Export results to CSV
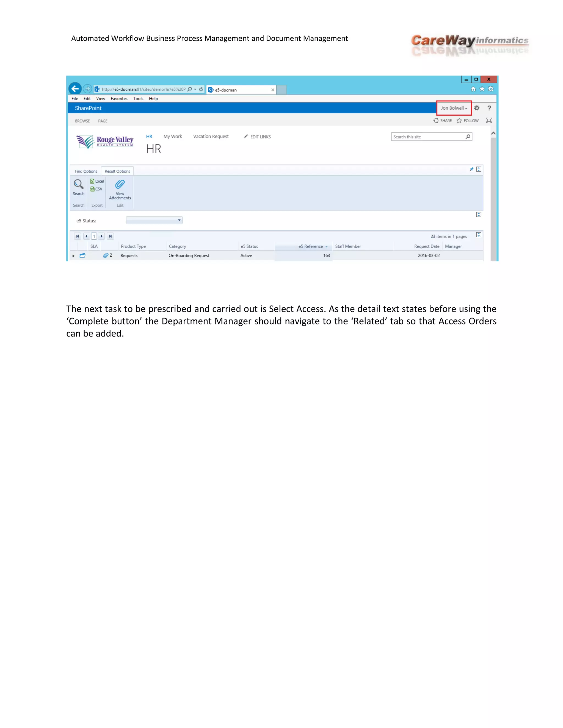Image resolution: width=563 pixels, height=728 pixels. (96, 189)
